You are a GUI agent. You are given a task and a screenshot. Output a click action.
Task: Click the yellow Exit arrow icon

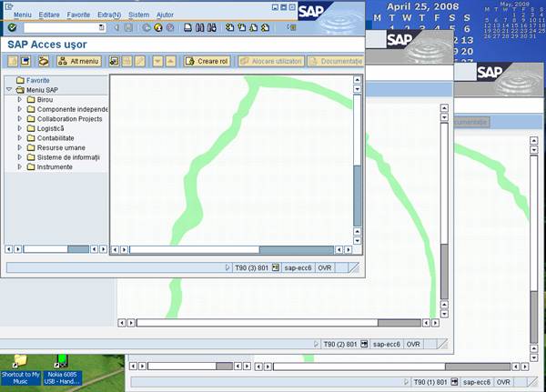coord(158,27)
